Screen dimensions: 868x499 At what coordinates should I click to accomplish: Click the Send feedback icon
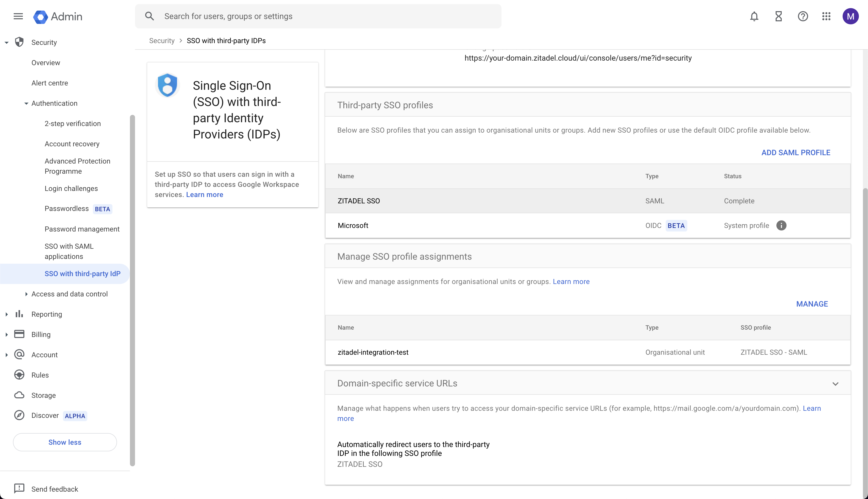pyautogui.click(x=19, y=489)
